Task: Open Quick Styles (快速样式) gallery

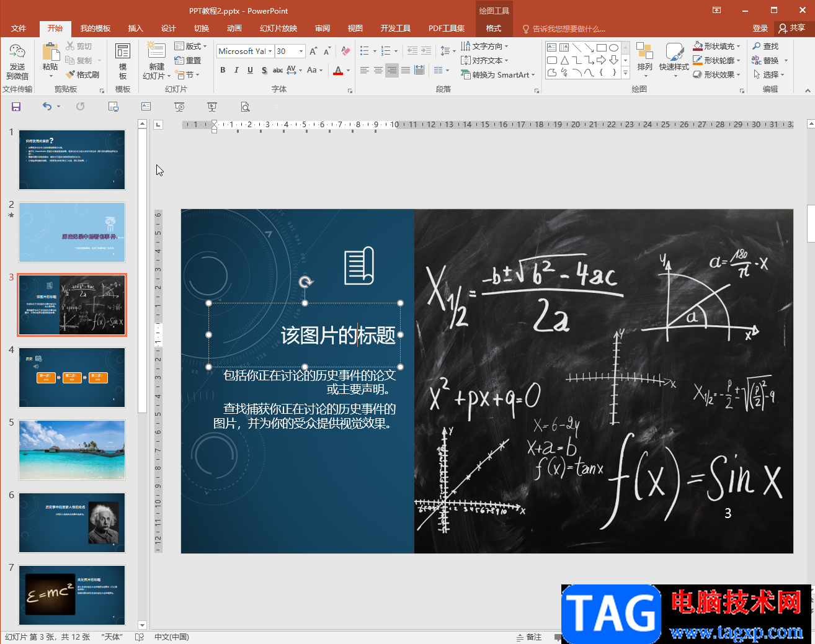Action: 674,60
